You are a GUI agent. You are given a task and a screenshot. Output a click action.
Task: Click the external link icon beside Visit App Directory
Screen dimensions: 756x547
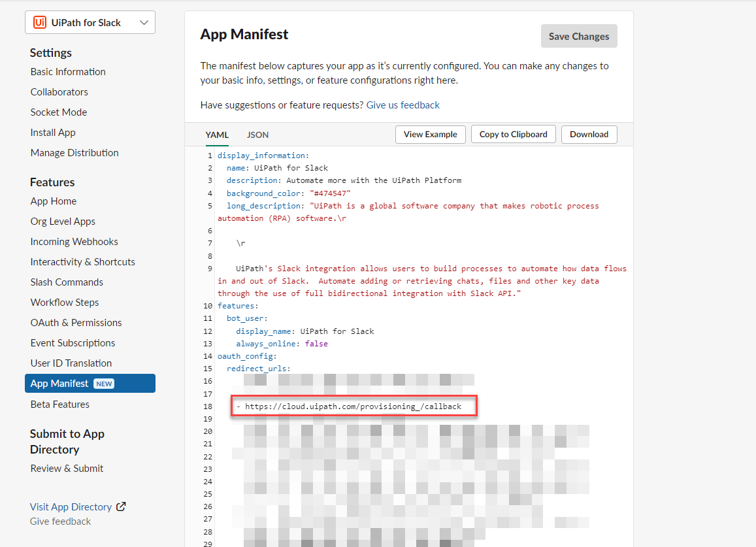121,506
